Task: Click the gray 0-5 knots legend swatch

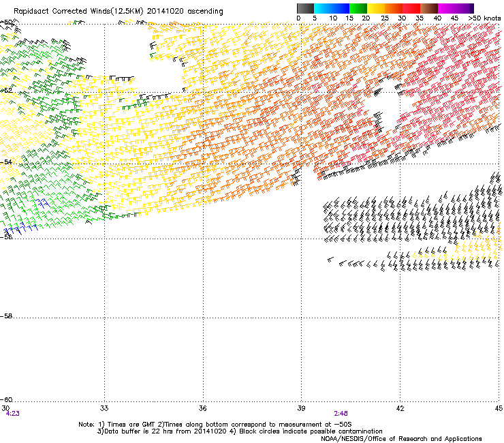Action: 305,8
